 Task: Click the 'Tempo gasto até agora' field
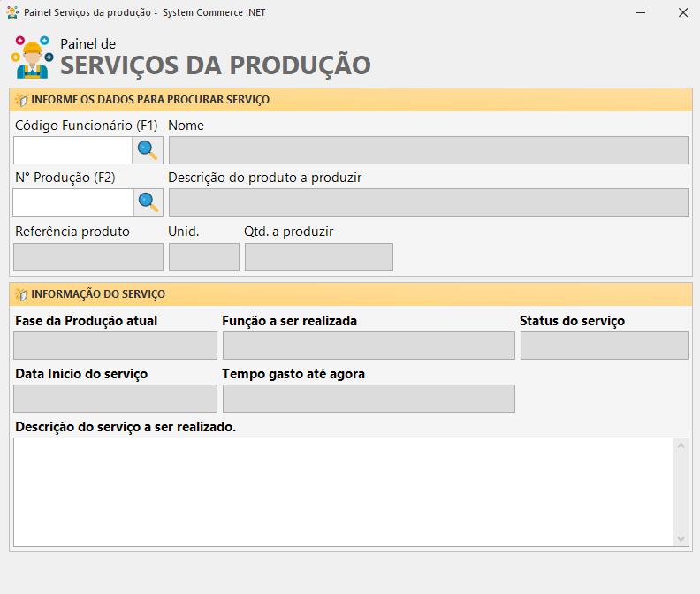pos(368,399)
